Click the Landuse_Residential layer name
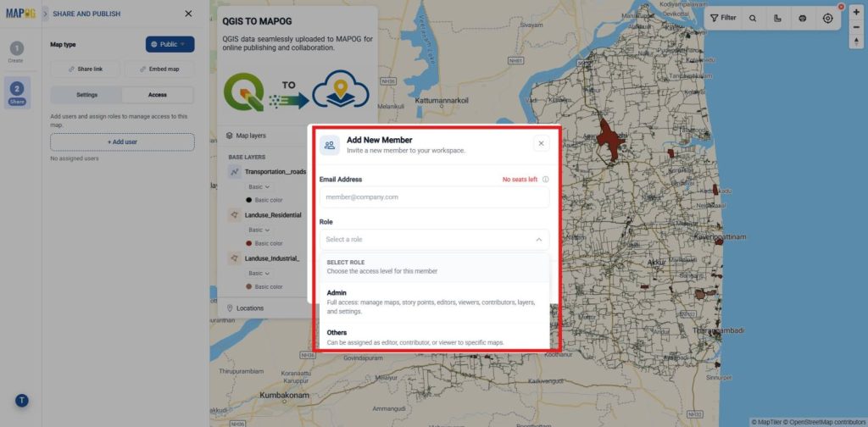868x427 pixels. pyautogui.click(x=273, y=215)
